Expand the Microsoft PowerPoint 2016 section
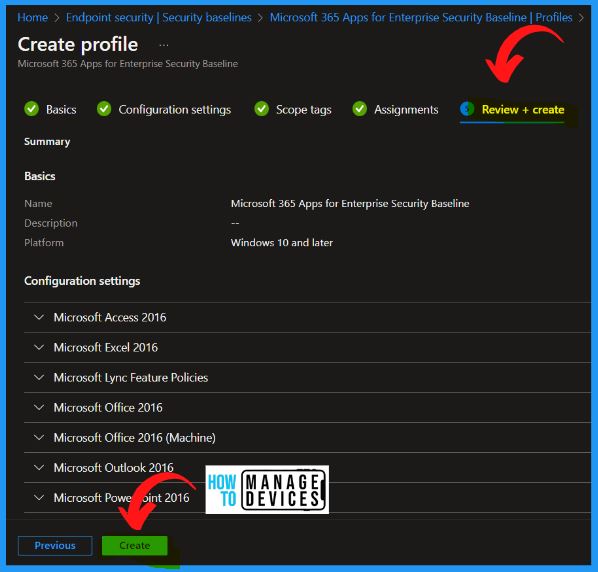The image size is (598, 572). (x=307, y=498)
